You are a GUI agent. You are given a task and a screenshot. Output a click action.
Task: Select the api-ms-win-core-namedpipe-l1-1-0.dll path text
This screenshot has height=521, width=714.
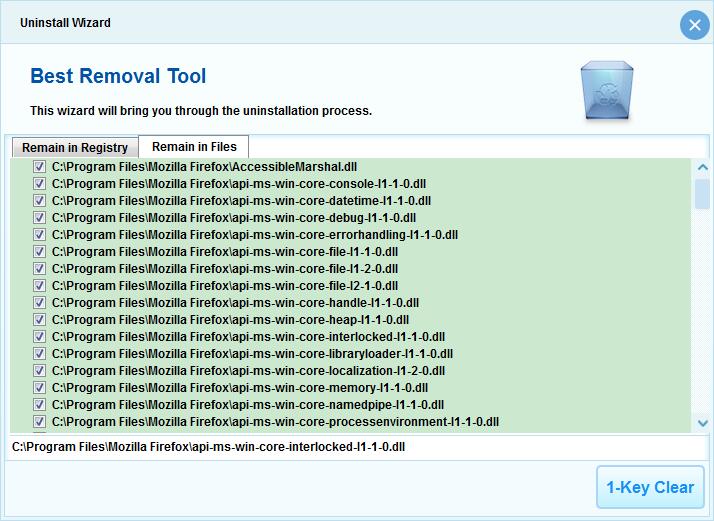248,405
